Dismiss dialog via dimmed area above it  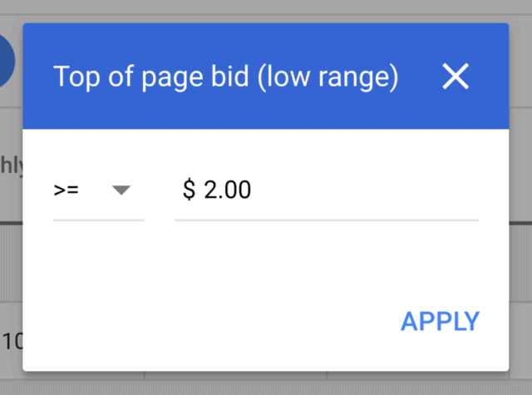coord(266,11)
